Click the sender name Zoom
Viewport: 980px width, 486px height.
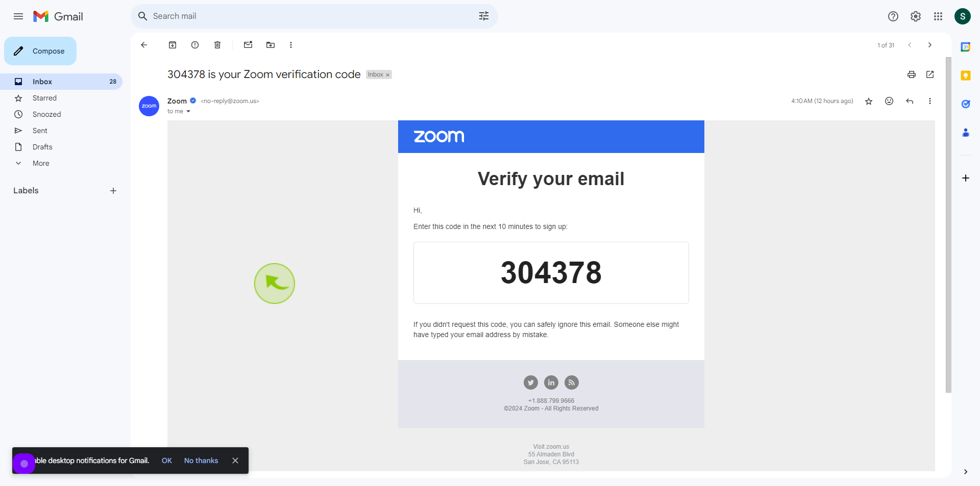point(177,101)
